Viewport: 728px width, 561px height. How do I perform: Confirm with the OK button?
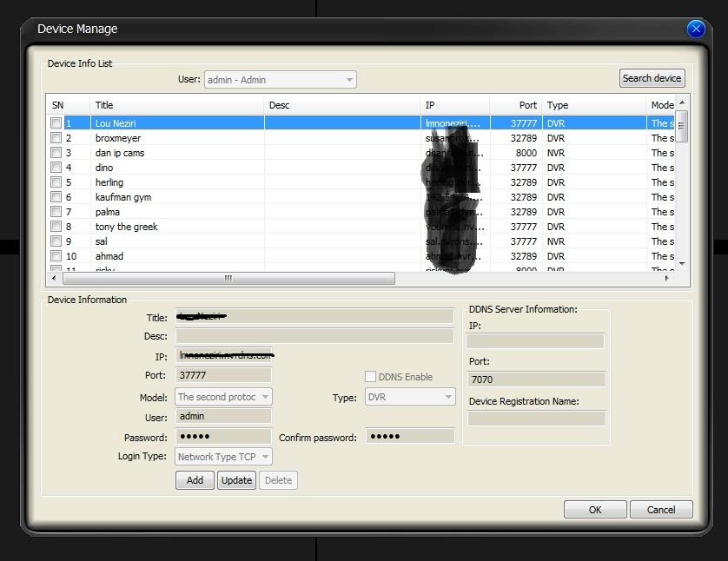click(595, 510)
